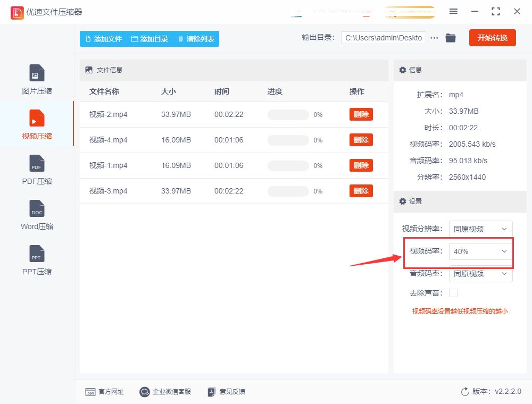This screenshot has width=532, height=404.
Task: Click the 时间 column header
Action: (221, 91)
